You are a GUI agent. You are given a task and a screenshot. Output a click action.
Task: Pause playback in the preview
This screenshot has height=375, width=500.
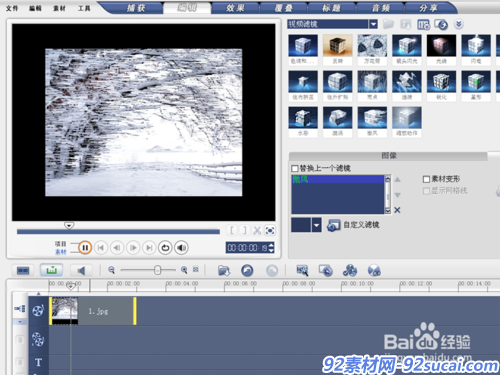[x=85, y=248]
